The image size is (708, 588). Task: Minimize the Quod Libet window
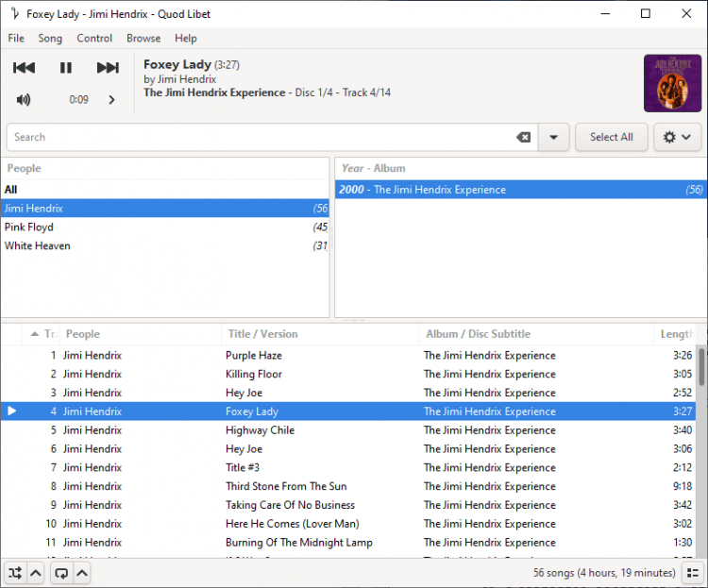point(605,14)
